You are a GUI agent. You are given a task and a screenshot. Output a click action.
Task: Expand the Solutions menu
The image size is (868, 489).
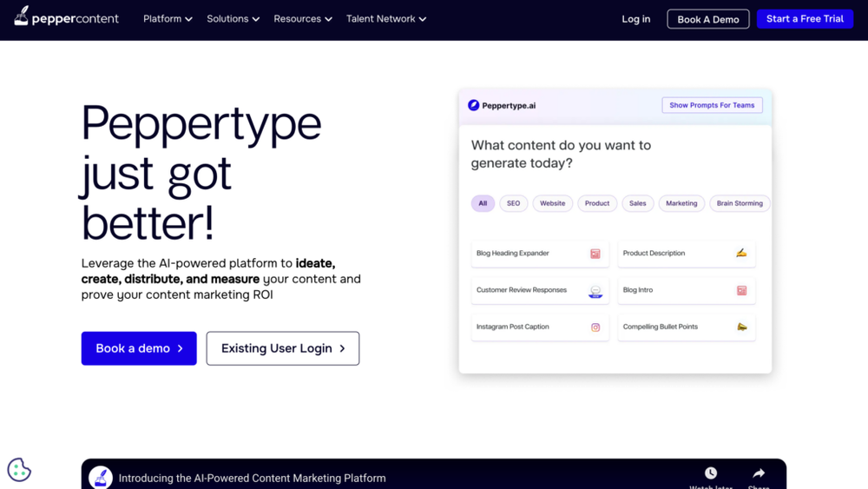233,19
